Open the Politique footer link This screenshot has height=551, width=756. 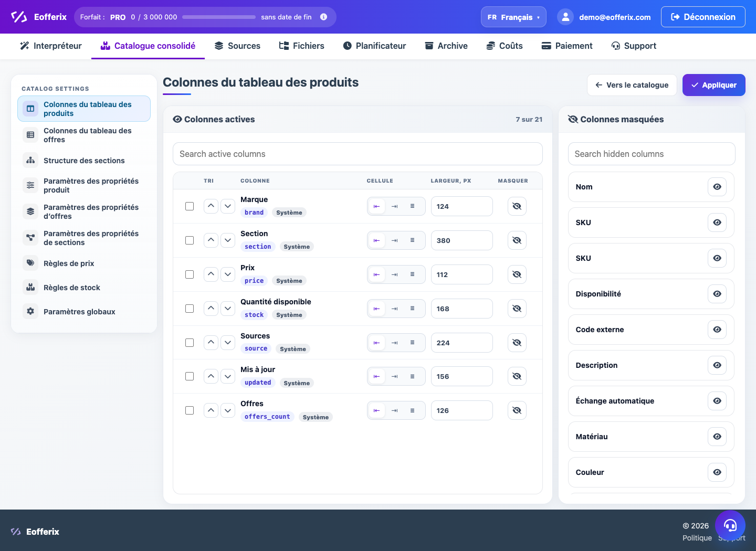(x=697, y=538)
